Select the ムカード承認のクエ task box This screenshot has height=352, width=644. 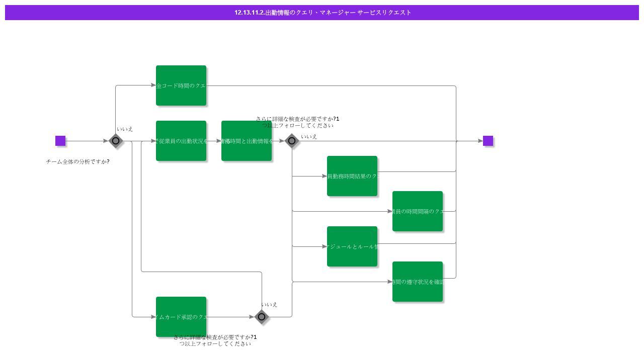click(181, 317)
